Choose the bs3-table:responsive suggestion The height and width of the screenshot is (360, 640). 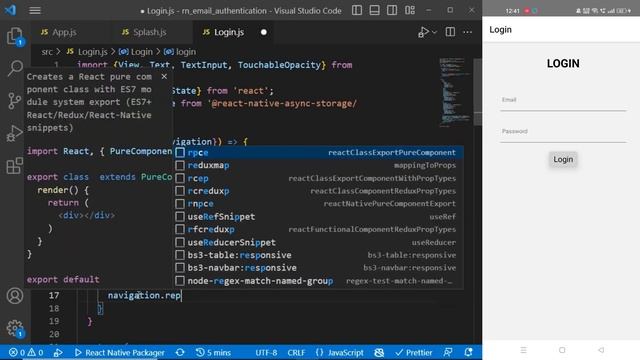click(318, 255)
